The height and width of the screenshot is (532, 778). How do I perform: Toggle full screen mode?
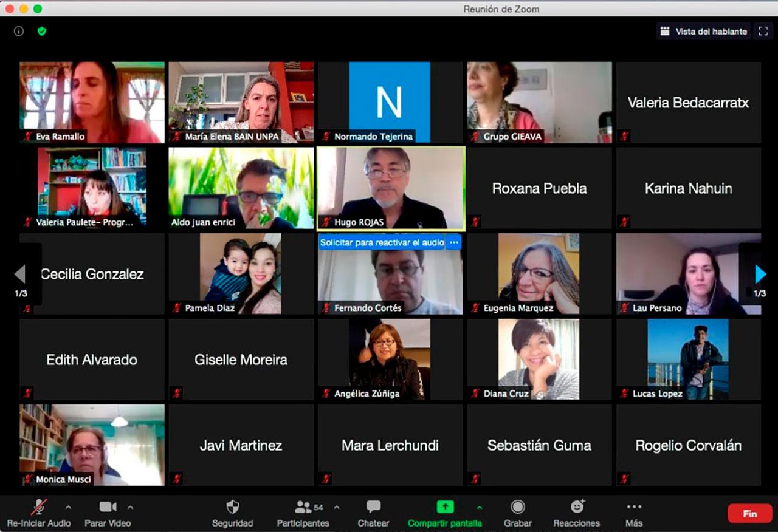pyautogui.click(x=763, y=32)
